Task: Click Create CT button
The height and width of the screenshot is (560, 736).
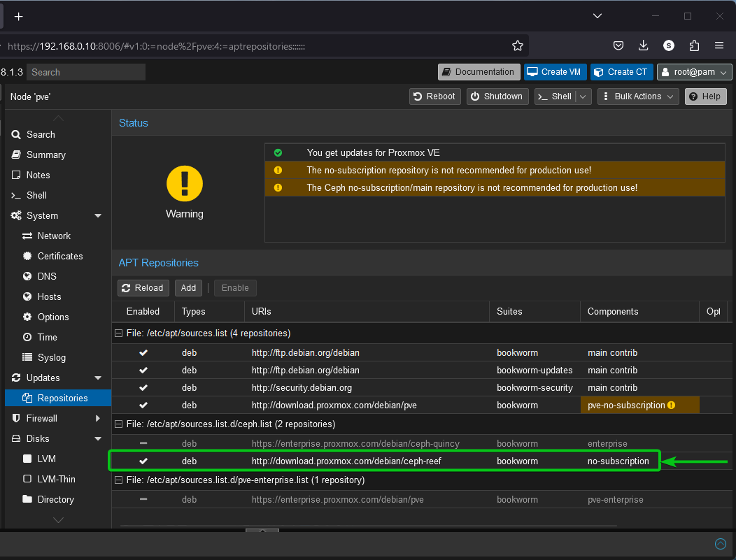Action: click(x=621, y=72)
